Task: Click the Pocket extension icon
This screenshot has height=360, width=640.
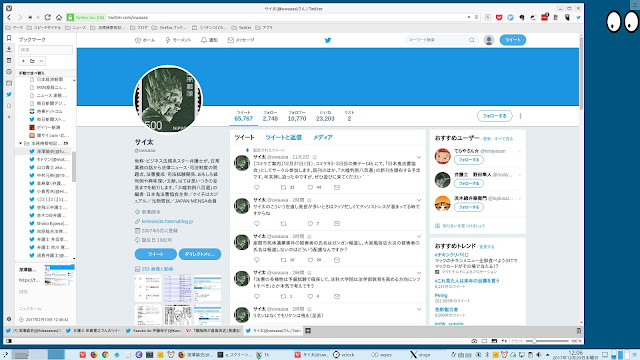Action: point(499,18)
